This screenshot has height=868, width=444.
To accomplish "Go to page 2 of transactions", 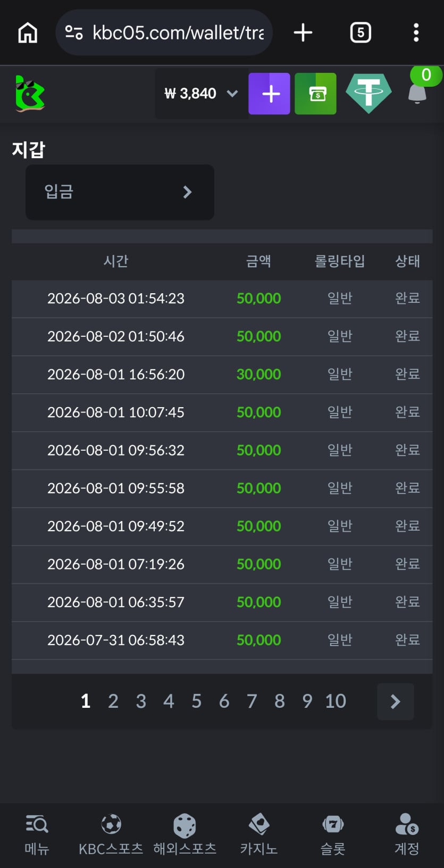I will tap(113, 701).
